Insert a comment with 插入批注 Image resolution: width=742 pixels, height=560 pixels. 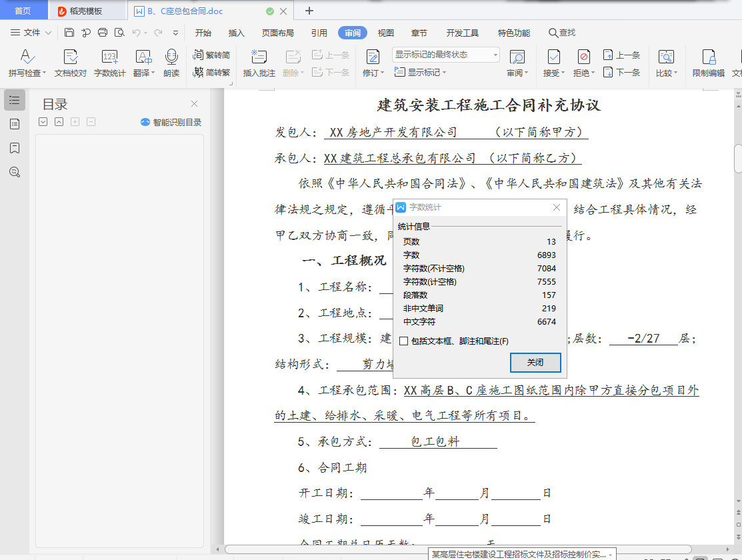coord(259,63)
